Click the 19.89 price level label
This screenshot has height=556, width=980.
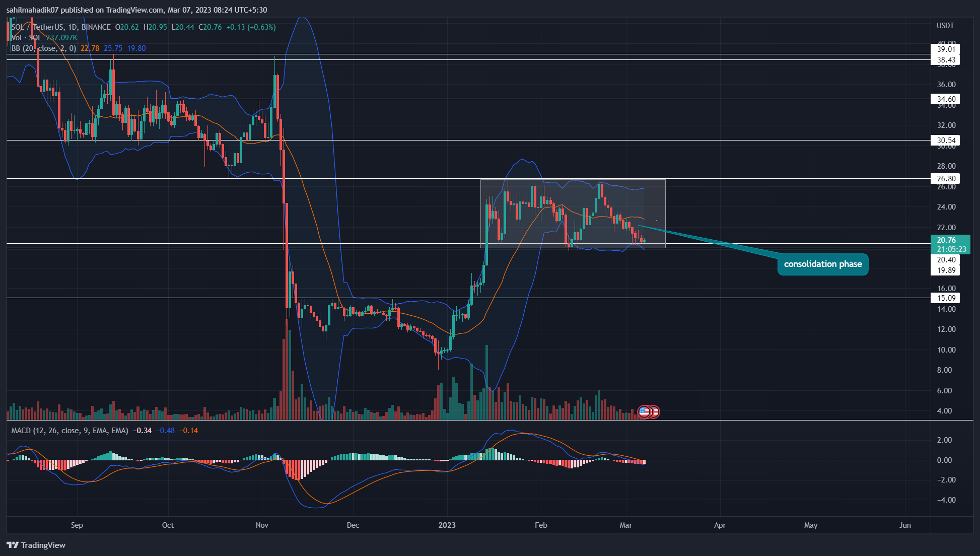[946, 270]
